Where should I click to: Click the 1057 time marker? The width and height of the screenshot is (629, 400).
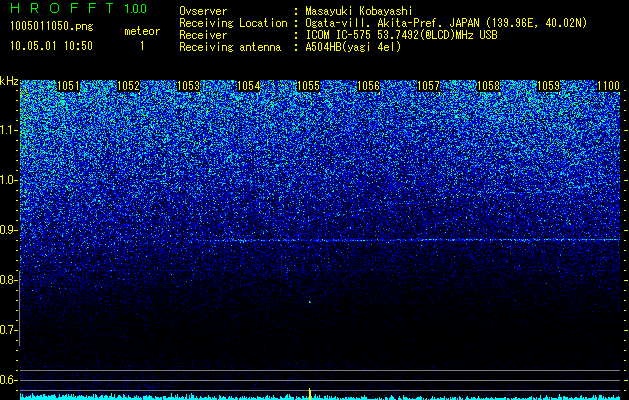[428, 86]
